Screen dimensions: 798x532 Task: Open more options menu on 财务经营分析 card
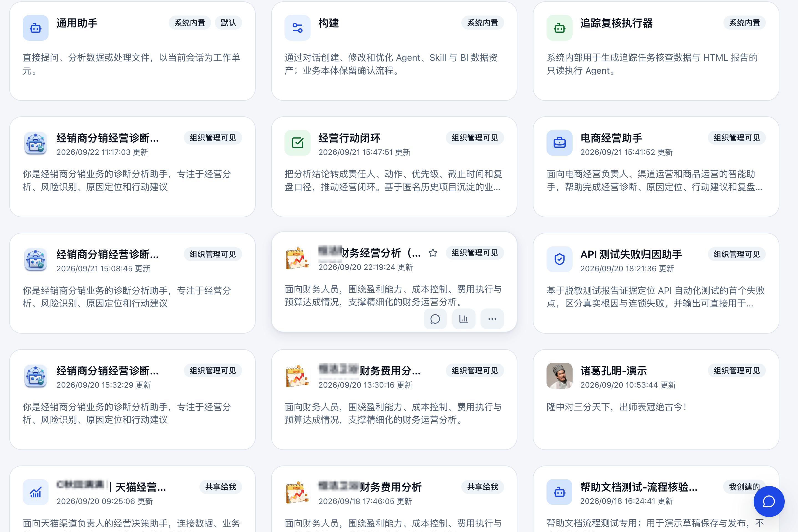(x=492, y=319)
